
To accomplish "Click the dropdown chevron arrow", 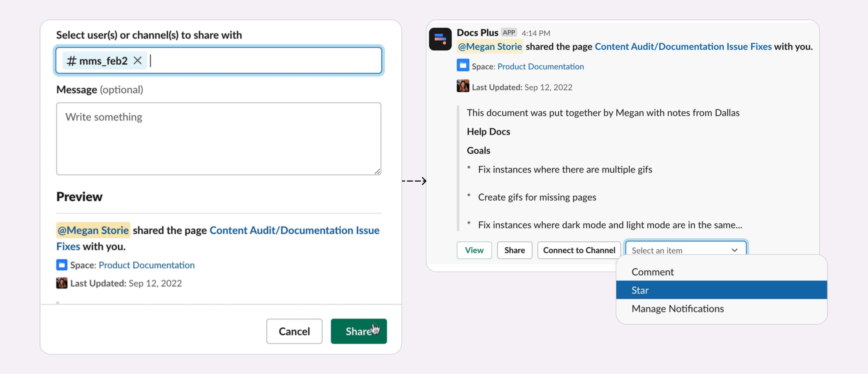I will click(x=735, y=250).
